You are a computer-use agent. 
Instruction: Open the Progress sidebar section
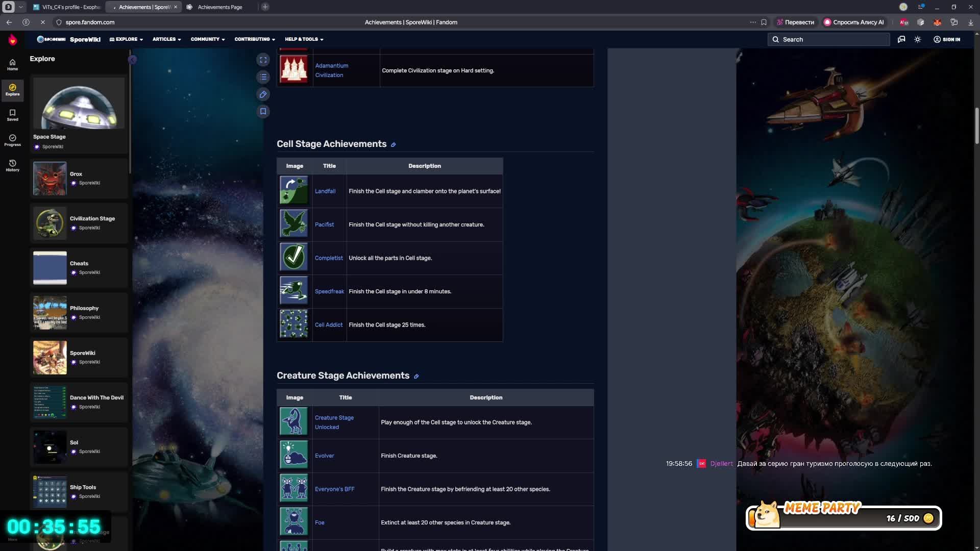click(x=12, y=140)
